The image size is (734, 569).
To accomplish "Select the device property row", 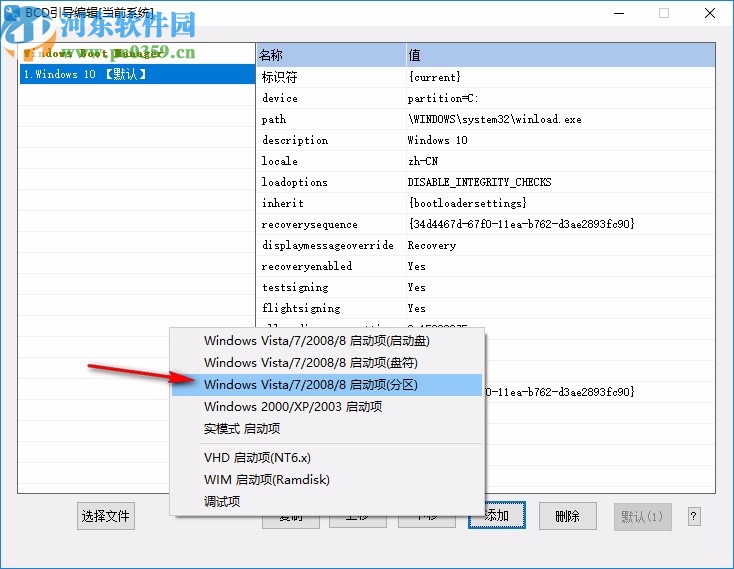I will (x=485, y=98).
